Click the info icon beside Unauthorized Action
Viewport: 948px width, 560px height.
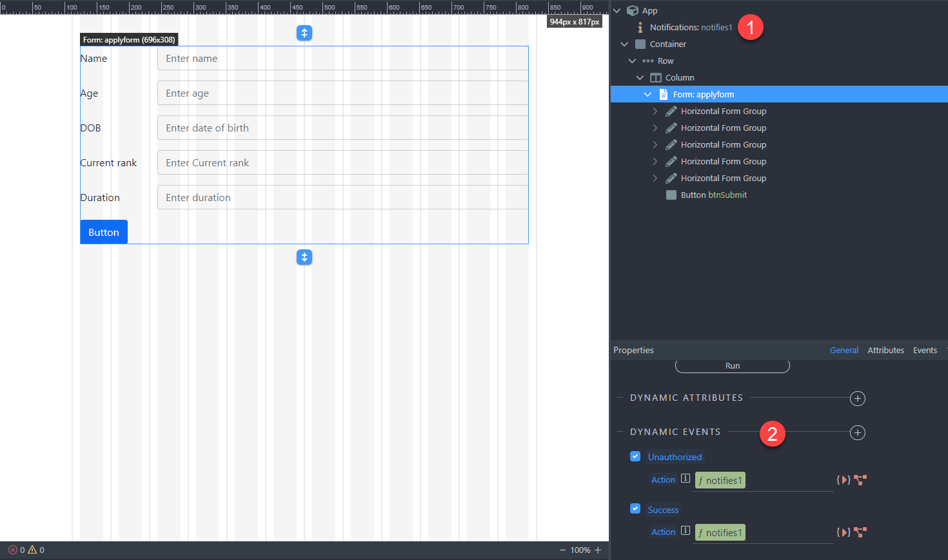point(686,479)
